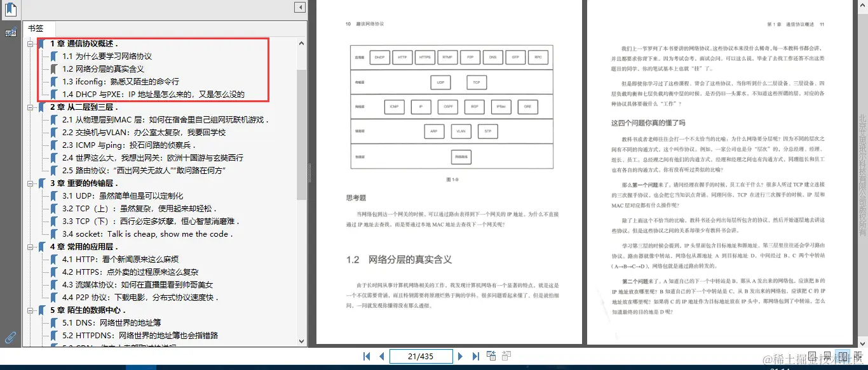
Task: Jump to the first page using leftmost navigation icon
Action: 367,356
